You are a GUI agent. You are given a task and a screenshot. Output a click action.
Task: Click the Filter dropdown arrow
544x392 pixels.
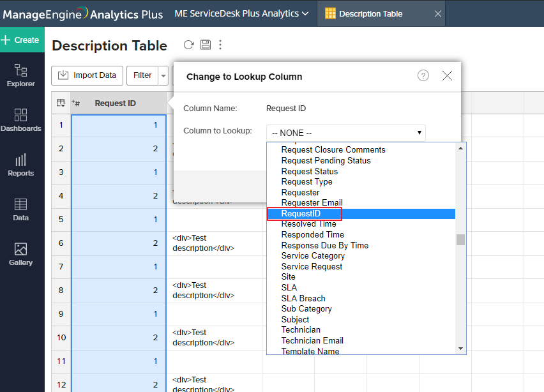(x=163, y=75)
